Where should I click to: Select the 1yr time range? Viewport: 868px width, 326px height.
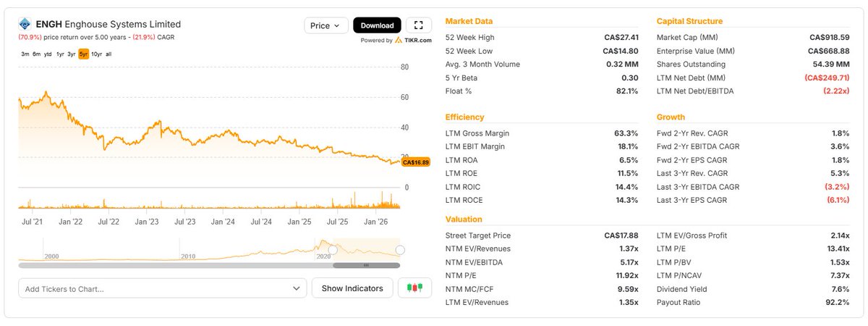coord(60,54)
